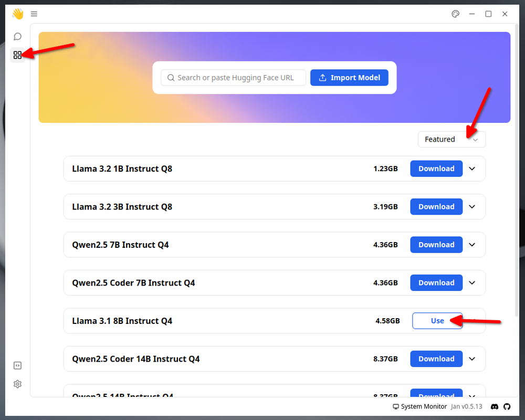Expand Qwen2.5 Coder 7B Instruct Q4 details

point(472,282)
